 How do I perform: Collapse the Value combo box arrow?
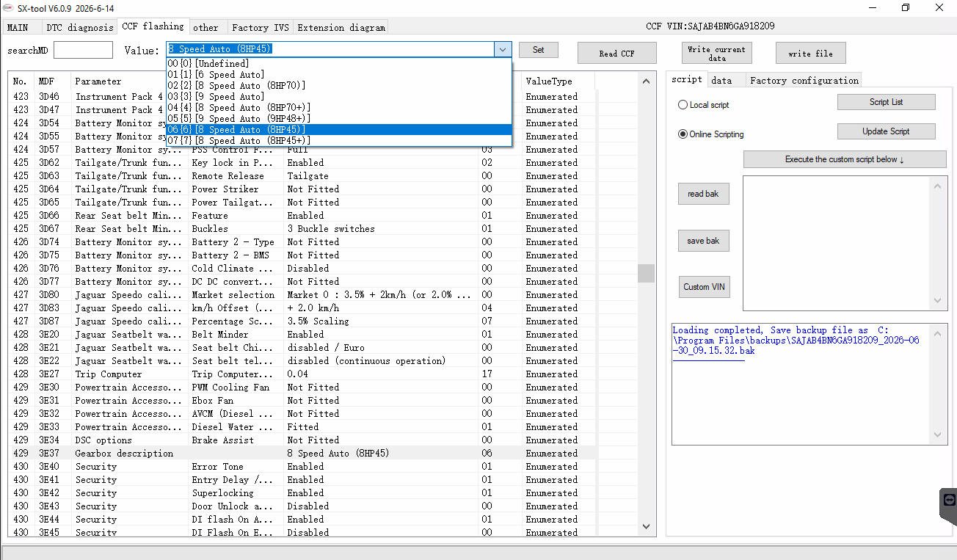tap(503, 49)
